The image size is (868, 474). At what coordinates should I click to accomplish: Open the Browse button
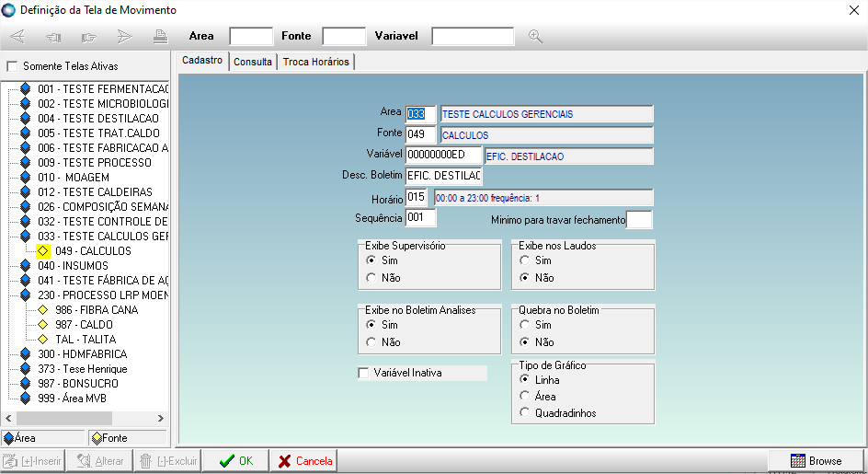tap(816, 461)
